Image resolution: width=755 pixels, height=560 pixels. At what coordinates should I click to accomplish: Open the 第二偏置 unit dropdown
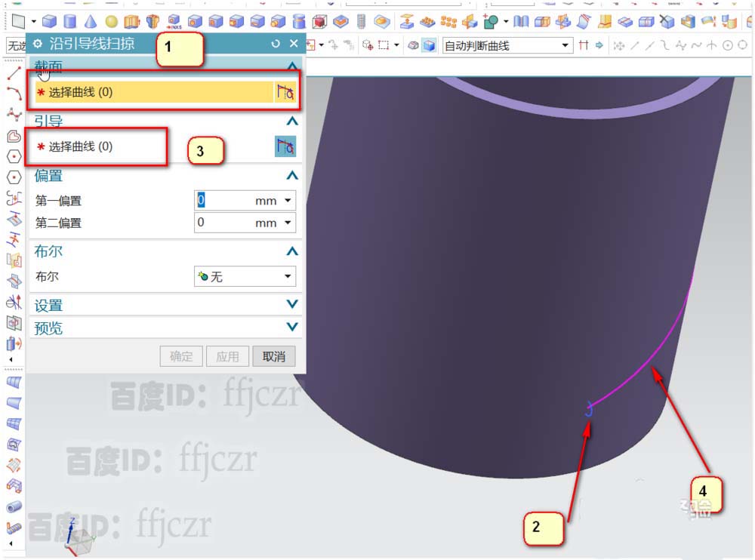(x=288, y=223)
